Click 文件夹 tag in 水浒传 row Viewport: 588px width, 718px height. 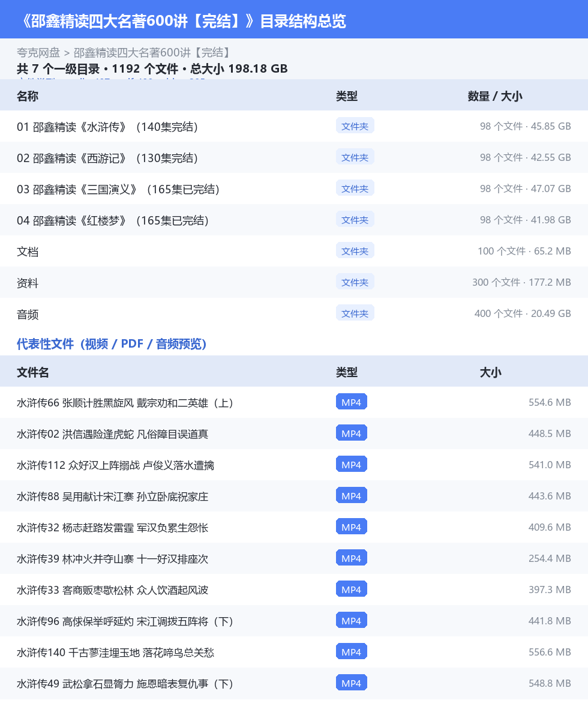[x=355, y=126]
